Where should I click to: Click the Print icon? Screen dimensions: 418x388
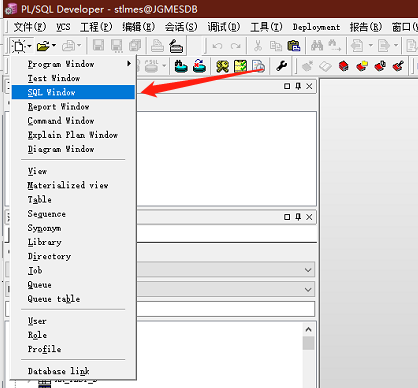point(157,46)
